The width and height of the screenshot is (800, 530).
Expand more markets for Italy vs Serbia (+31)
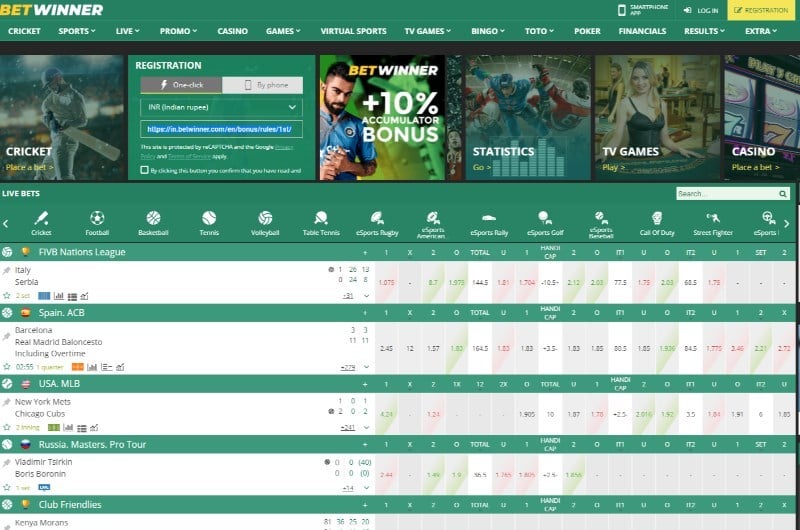348,296
